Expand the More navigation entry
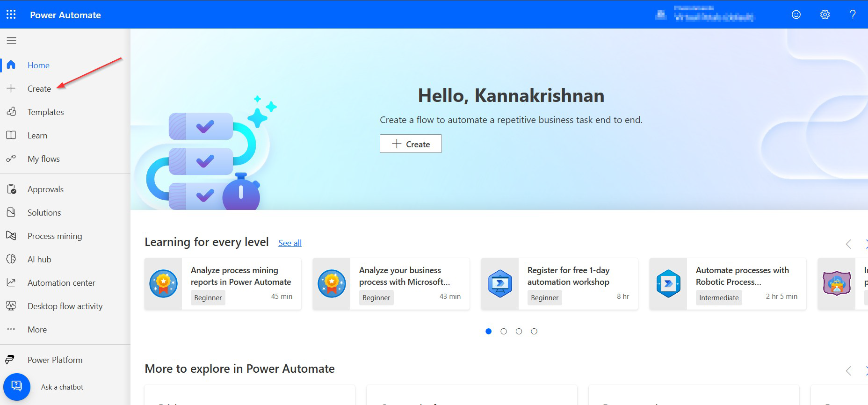This screenshot has height=405, width=868. (37, 329)
